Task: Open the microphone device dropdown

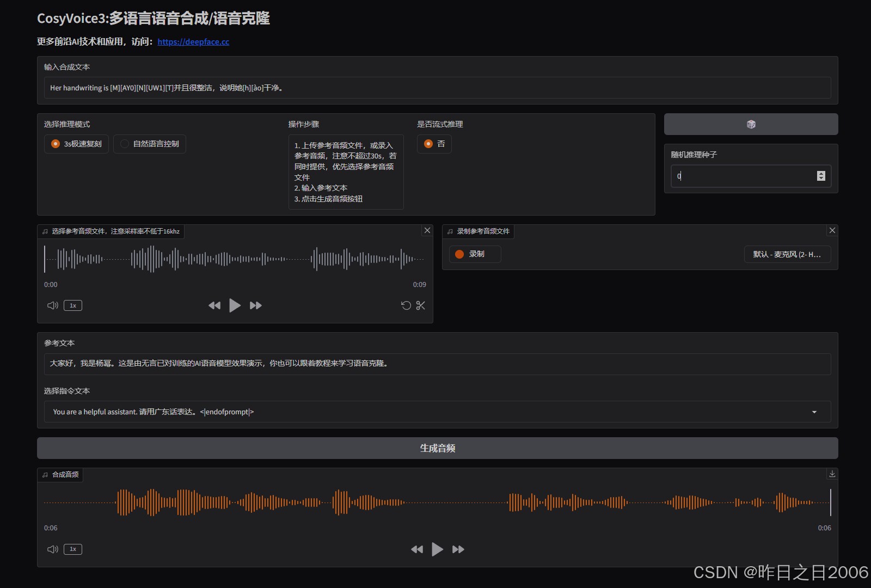Action: coord(787,254)
